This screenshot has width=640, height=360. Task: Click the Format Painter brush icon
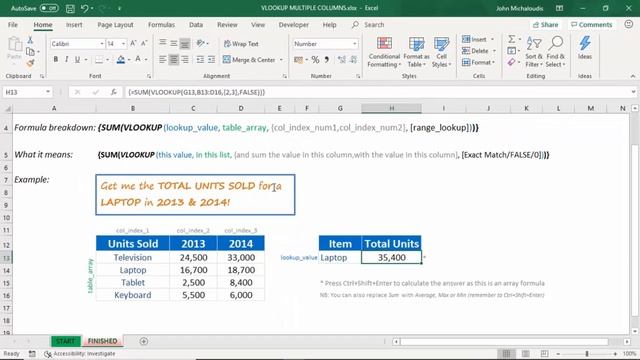30,63
